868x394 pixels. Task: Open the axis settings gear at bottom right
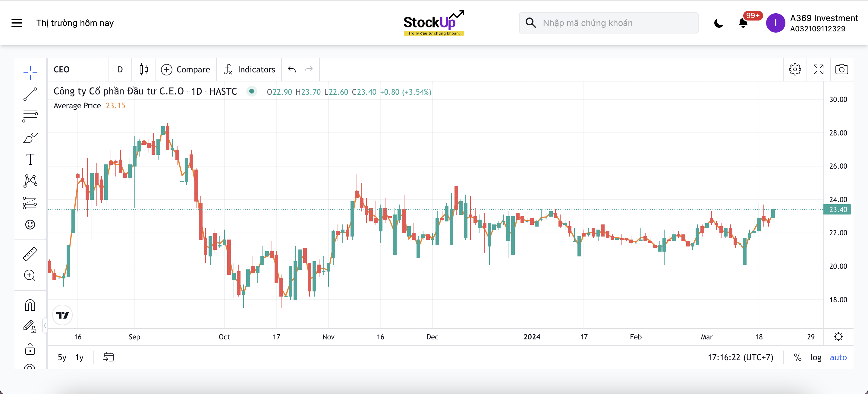coord(838,337)
